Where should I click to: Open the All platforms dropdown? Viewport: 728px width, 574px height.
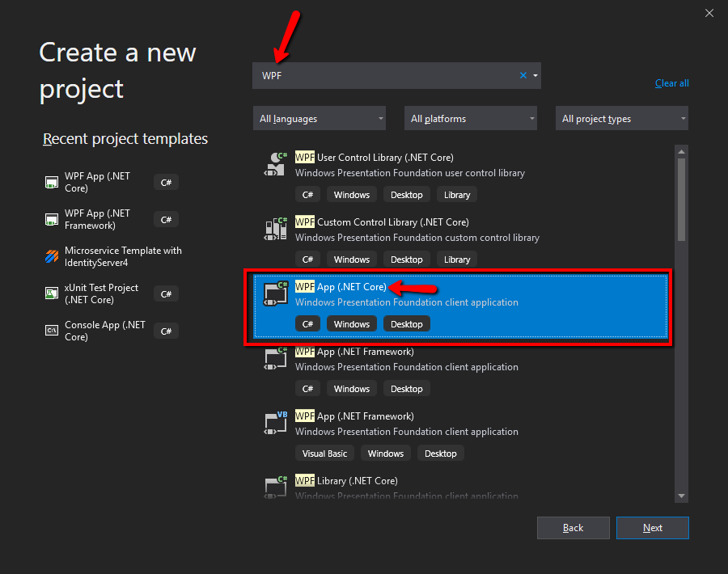470,119
